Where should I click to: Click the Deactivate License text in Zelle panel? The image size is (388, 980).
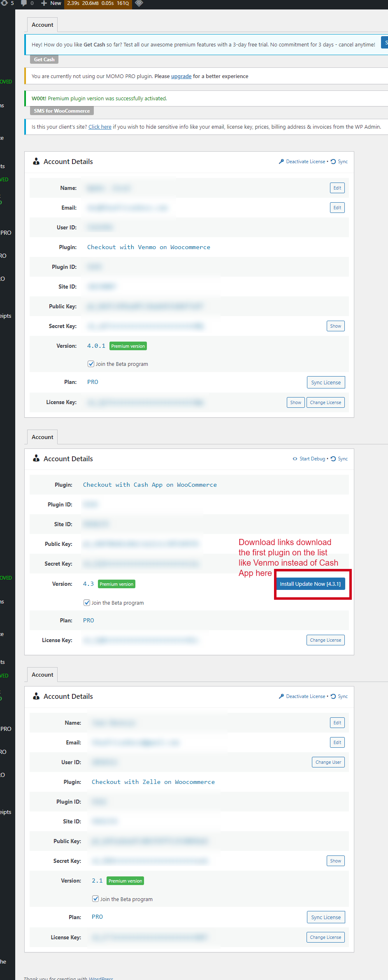click(x=306, y=696)
